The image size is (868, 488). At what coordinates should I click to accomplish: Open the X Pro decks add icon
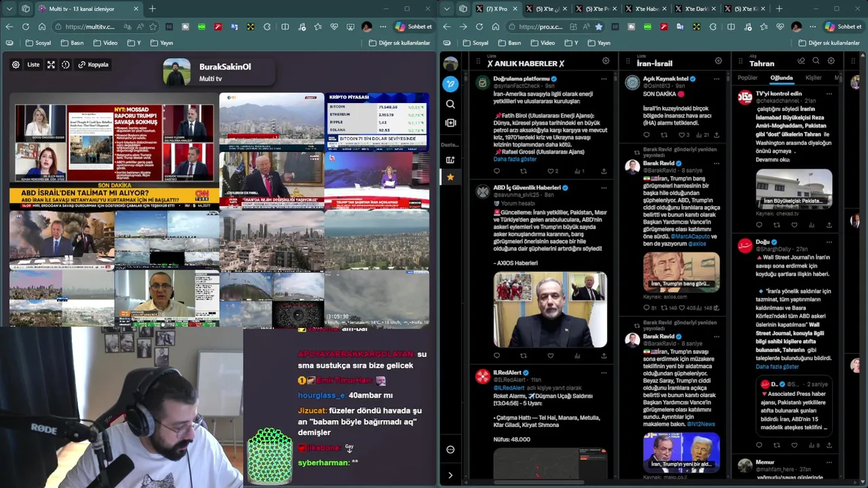click(450, 160)
